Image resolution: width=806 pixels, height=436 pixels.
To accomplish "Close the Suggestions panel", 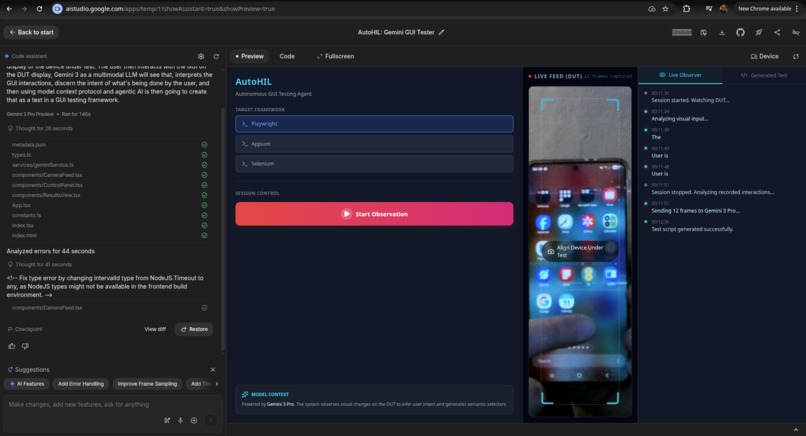I will pos(213,370).
